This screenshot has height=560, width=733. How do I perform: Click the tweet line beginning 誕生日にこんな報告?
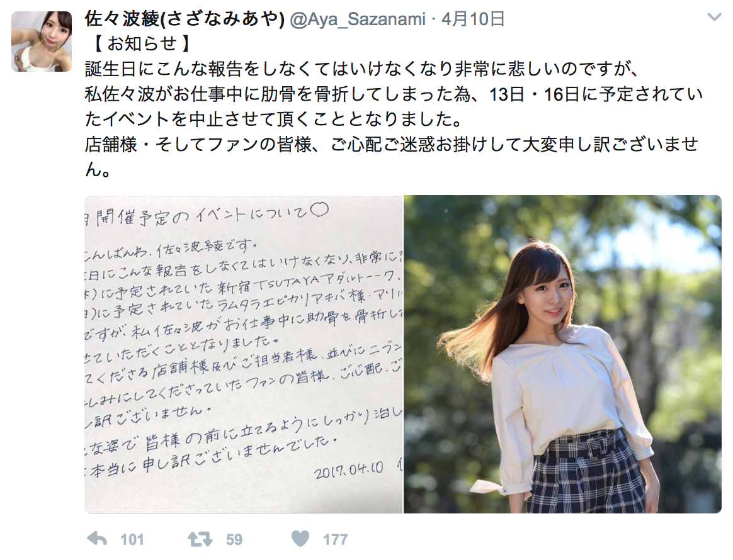pos(362,69)
